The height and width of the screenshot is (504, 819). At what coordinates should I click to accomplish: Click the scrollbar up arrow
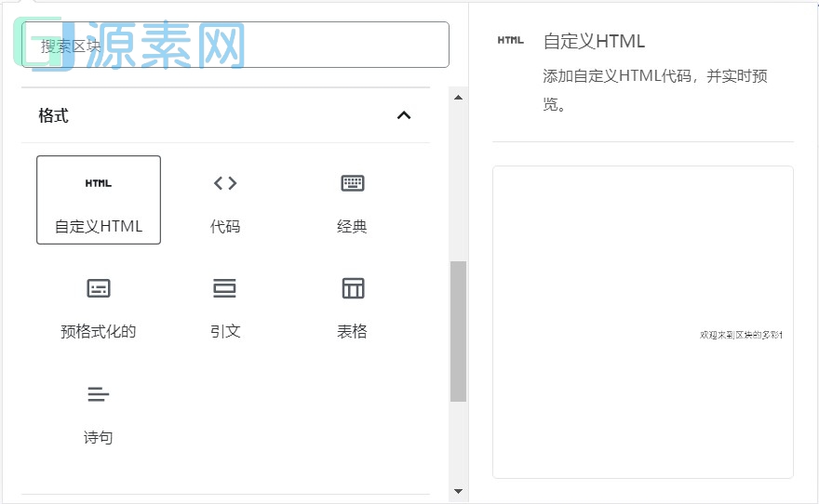click(458, 98)
